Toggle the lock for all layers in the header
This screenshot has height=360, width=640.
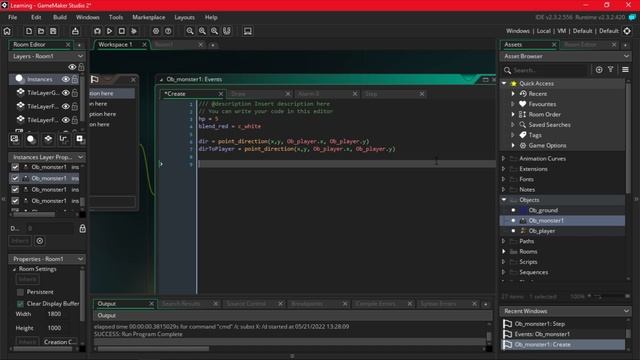tap(81, 67)
